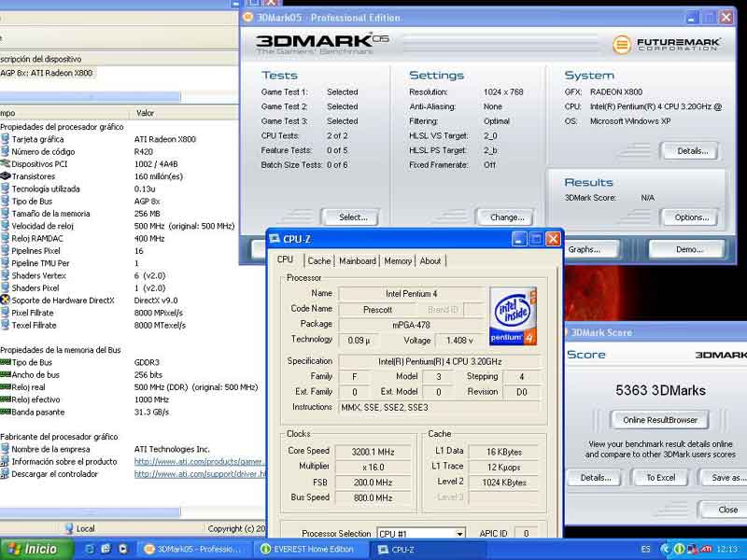747x560 pixels.
Task: Click the ATI icon in system tray
Action: click(707, 550)
